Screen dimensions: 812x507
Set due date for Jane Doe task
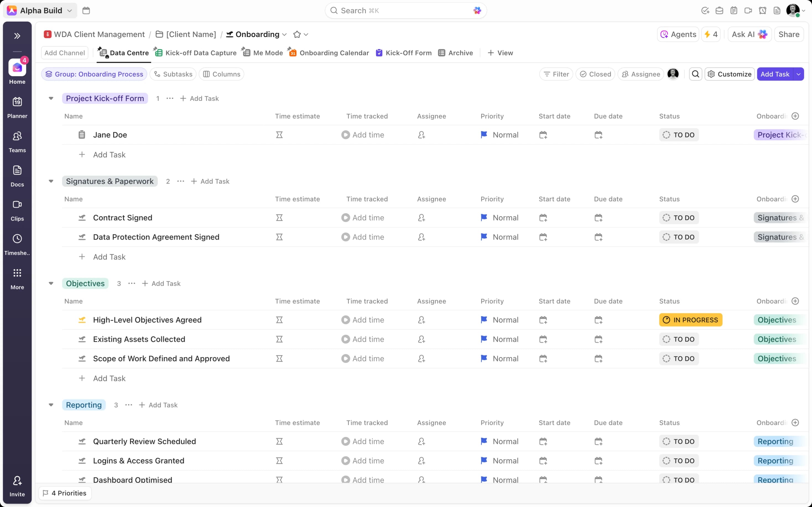[598, 135]
